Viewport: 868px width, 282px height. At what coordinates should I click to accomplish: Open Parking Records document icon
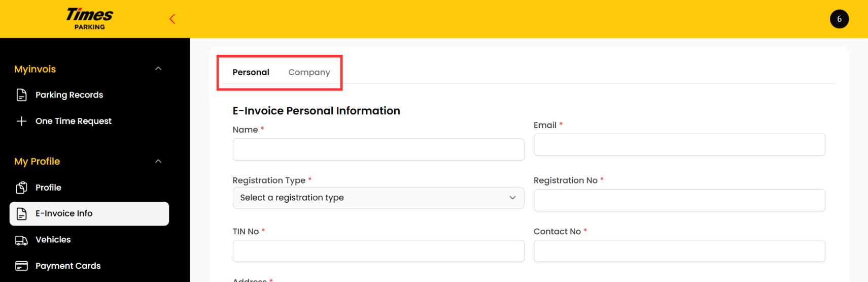(21, 95)
